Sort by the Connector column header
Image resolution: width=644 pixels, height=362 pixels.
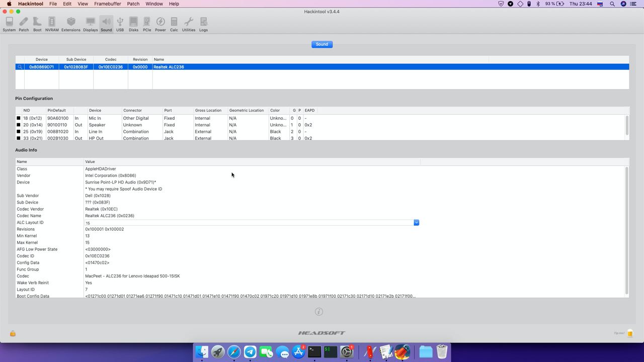(x=142, y=111)
